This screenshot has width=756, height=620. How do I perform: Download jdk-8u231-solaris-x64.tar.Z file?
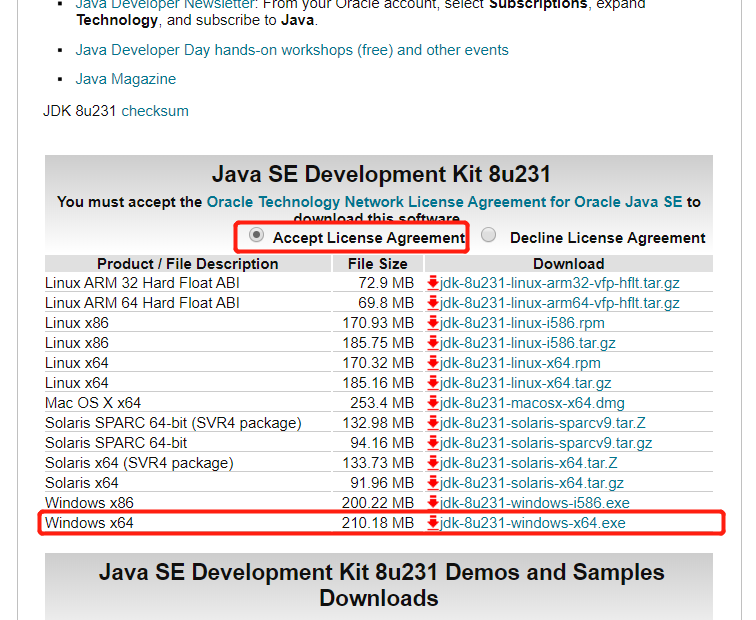(528, 463)
